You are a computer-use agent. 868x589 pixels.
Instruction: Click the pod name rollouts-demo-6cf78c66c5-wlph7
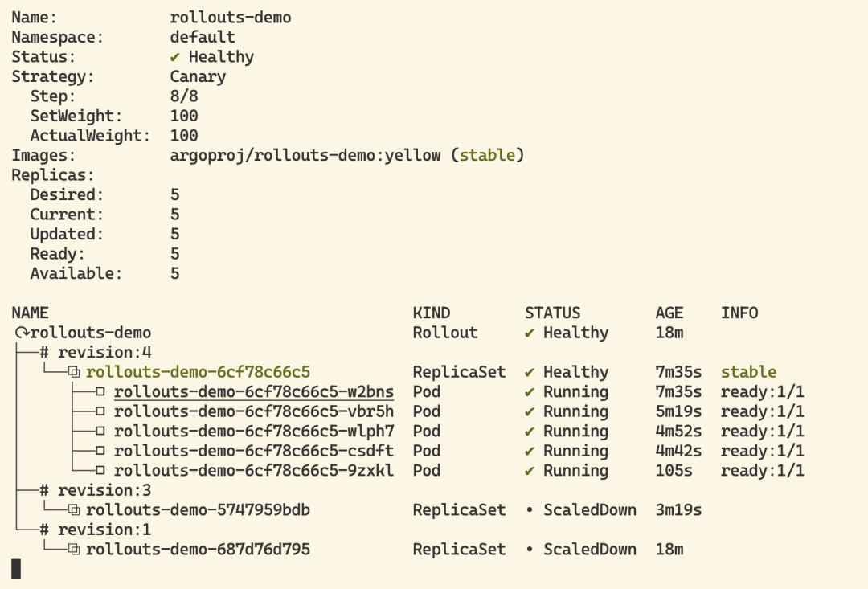pyautogui.click(x=254, y=432)
